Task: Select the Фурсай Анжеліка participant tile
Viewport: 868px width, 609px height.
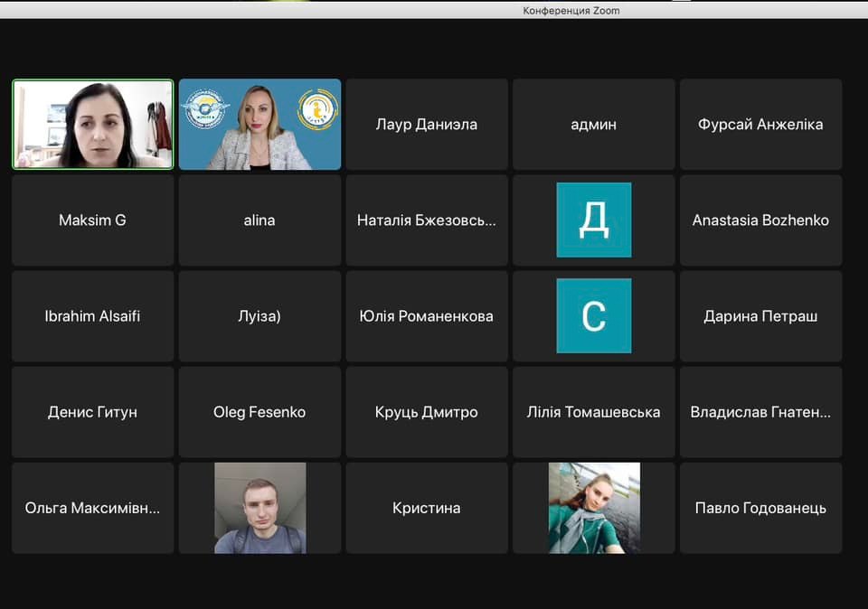Action: (x=760, y=124)
